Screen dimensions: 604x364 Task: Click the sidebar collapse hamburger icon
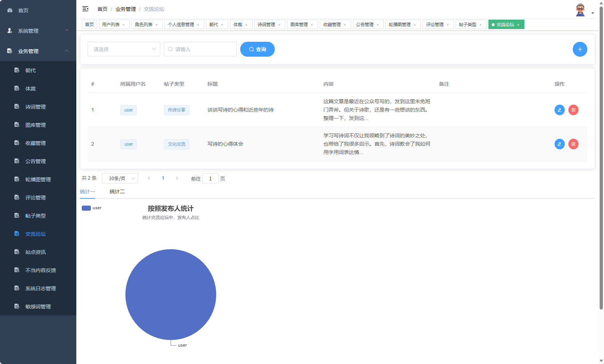pyautogui.click(x=86, y=8)
